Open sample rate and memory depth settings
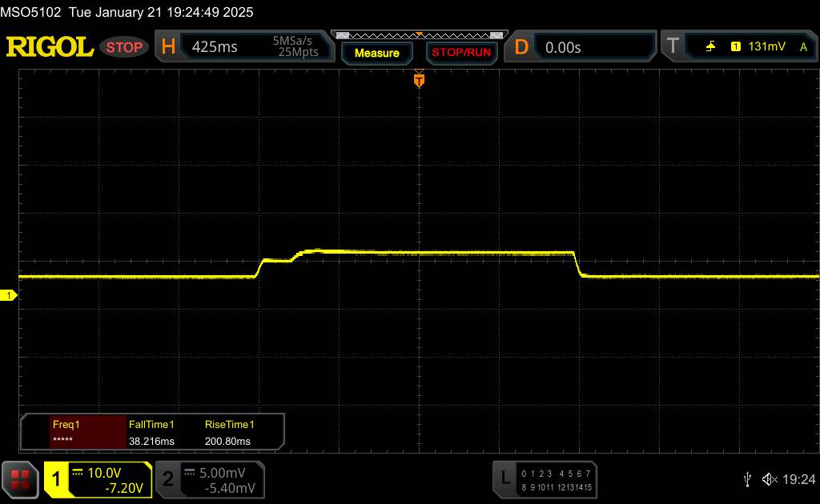820x504 pixels. pos(295,47)
